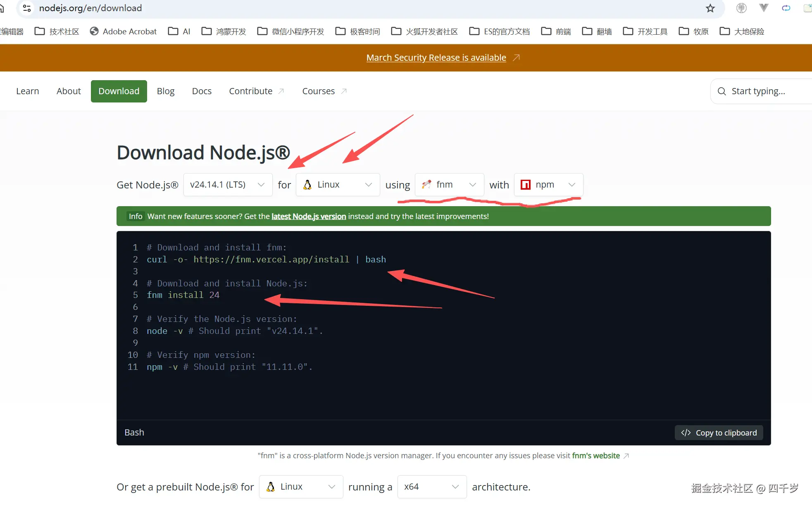
Task: Click the Copy to clipboard code icon
Action: coord(686,432)
